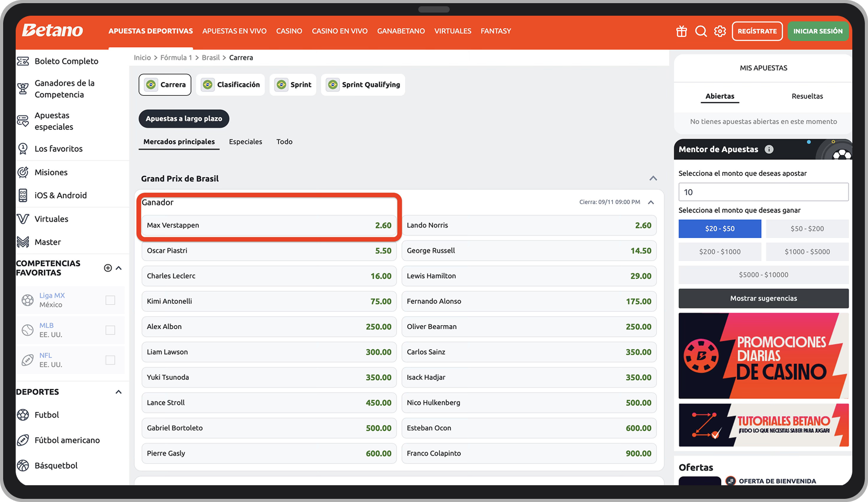Collapse the Grand Prix de Brasil section
The width and height of the screenshot is (868, 502).
click(653, 178)
